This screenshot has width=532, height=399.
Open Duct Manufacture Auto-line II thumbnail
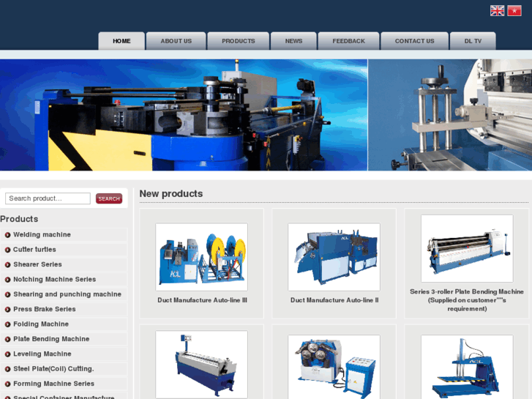tap(334, 257)
